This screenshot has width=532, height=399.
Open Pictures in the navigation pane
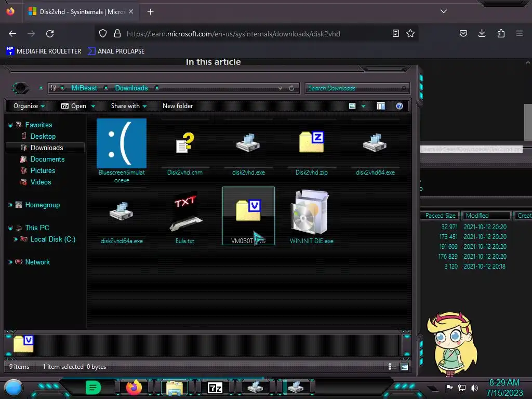[43, 170]
